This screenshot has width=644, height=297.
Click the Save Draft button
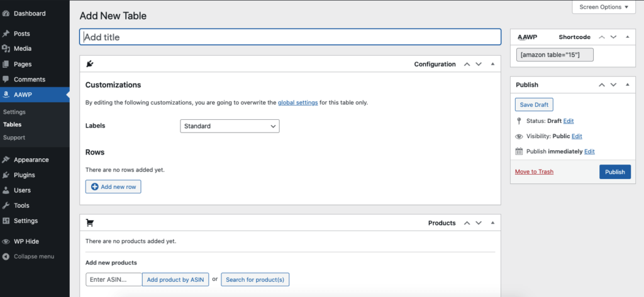tap(534, 105)
